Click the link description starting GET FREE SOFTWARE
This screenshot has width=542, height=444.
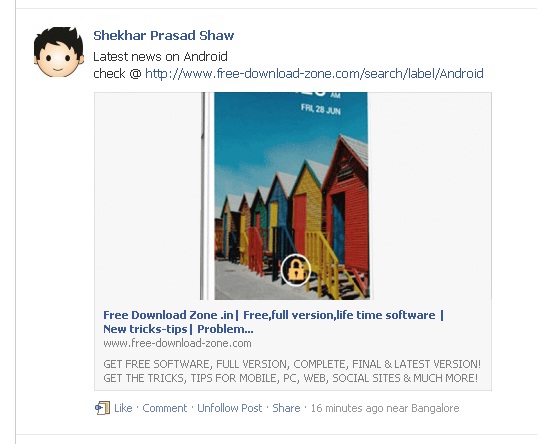click(292, 371)
